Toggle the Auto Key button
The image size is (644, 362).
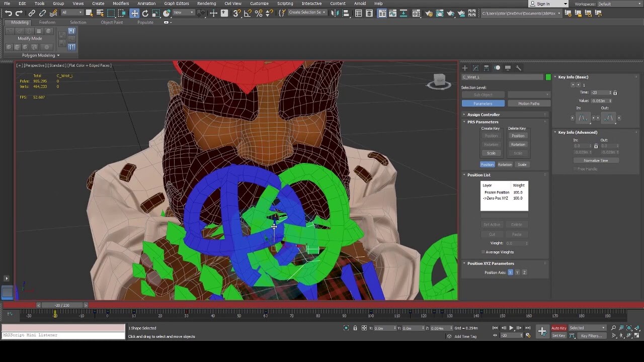pyautogui.click(x=558, y=328)
